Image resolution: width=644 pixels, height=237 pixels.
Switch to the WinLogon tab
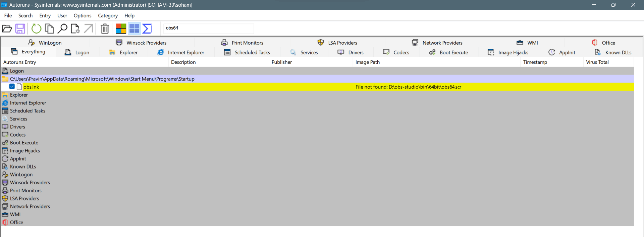[45, 43]
